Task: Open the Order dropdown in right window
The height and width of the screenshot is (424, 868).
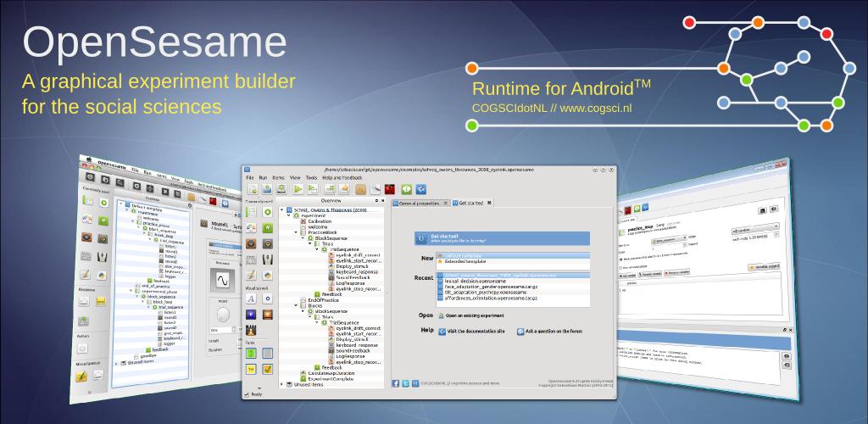Action: (755, 229)
